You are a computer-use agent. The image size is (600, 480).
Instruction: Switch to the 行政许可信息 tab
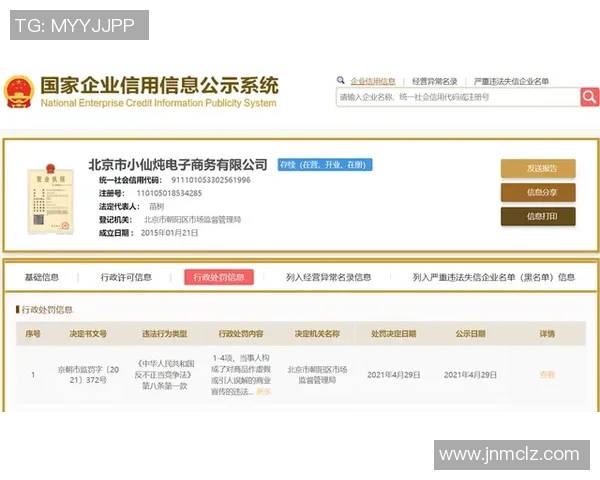tap(126, 277)
